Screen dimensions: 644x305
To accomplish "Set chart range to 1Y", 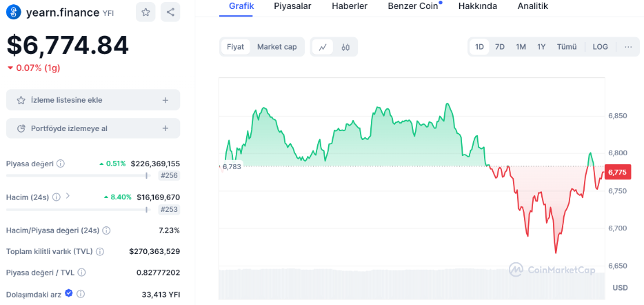I will point(541,47).
